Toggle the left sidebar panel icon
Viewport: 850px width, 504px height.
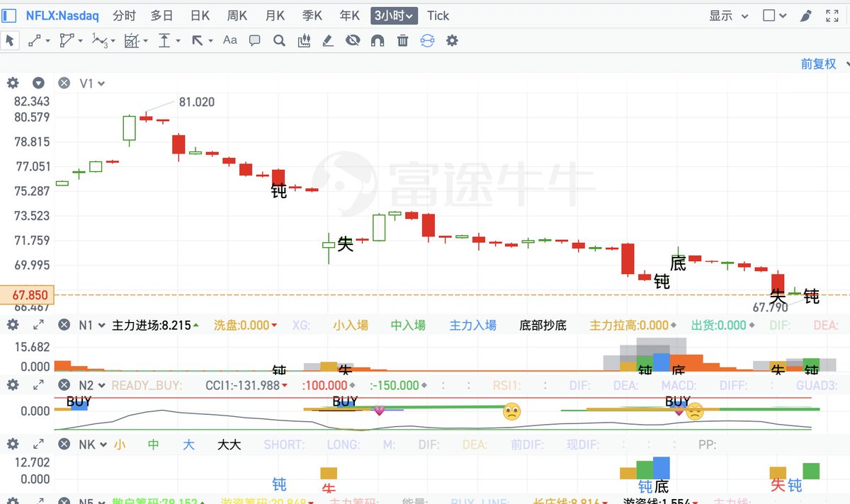[x=9, y=15]
